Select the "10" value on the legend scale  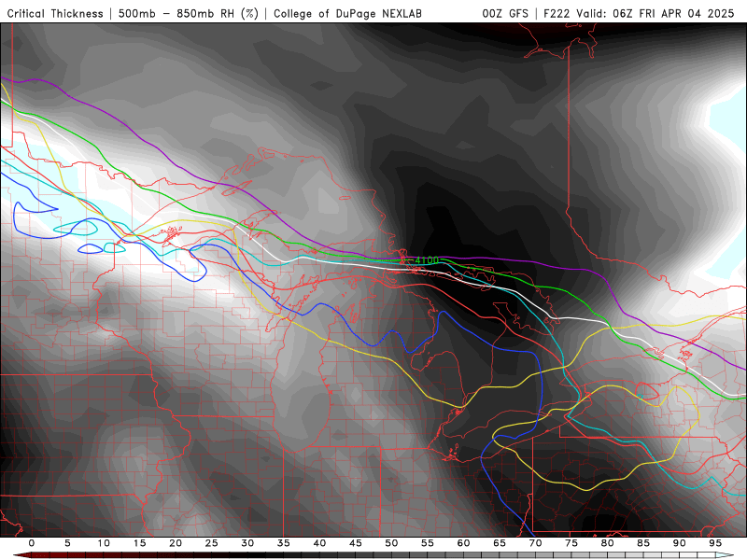pos(104,543)
